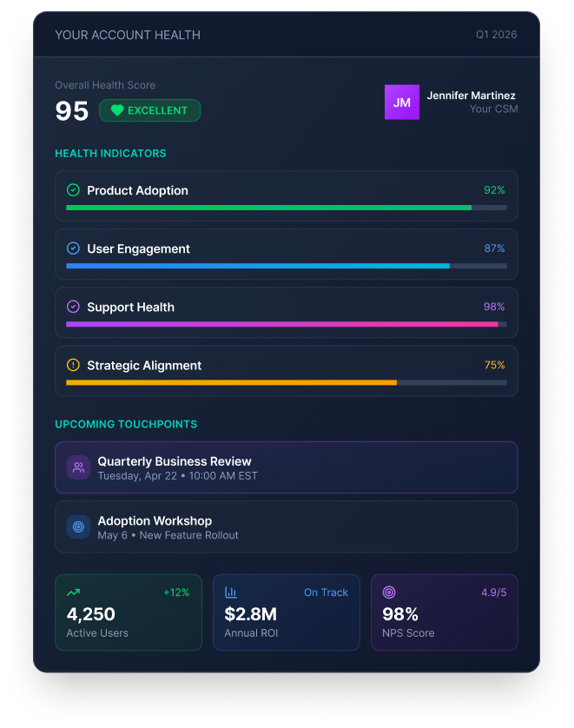This screenshot has width=574, height=728.
Task: Click the warning icon beside Strategic Alignment
Action: [73, 365]
